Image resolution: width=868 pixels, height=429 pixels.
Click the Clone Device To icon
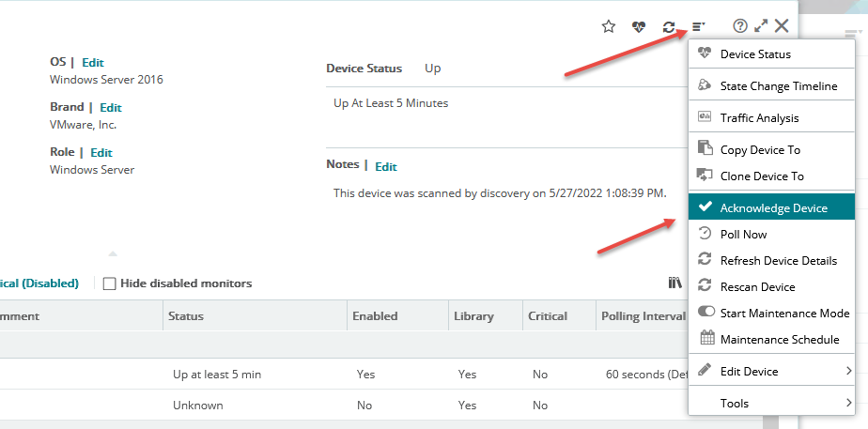(705, 176)
